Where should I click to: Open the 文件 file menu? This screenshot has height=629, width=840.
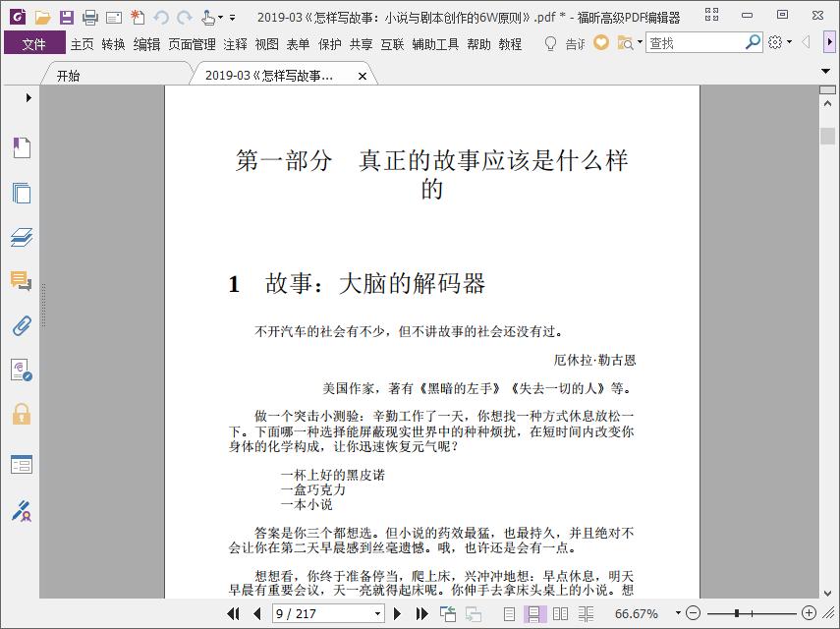(x=34, y=44)
